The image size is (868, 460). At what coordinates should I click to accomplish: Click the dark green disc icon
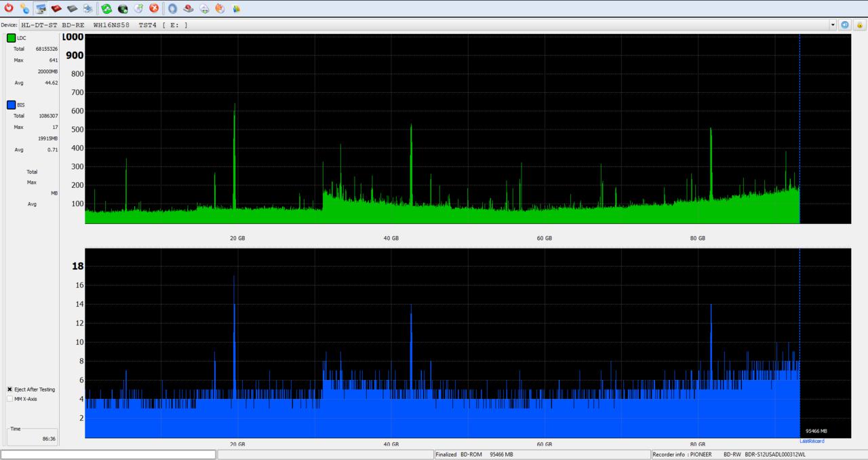123,8
